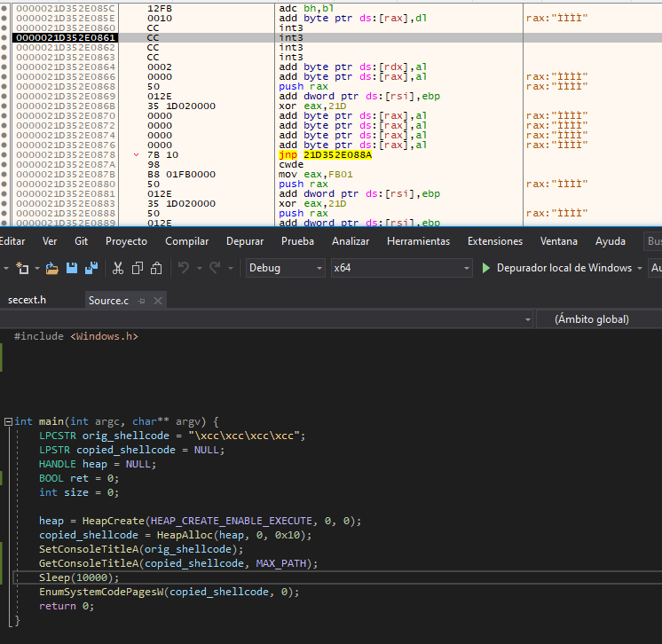Toggle breakpoint at address 0000021D352E087B
The image size is (662, 644).
[4, 174]
